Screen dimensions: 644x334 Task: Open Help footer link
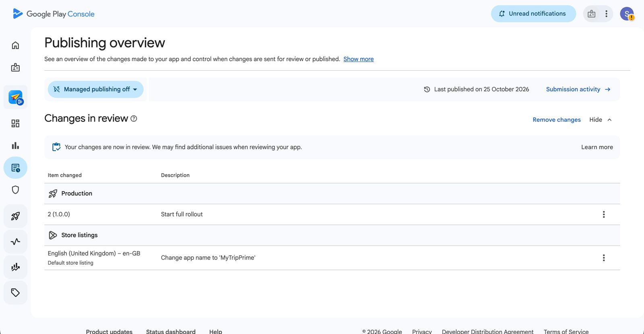click(x=216, y=331)
